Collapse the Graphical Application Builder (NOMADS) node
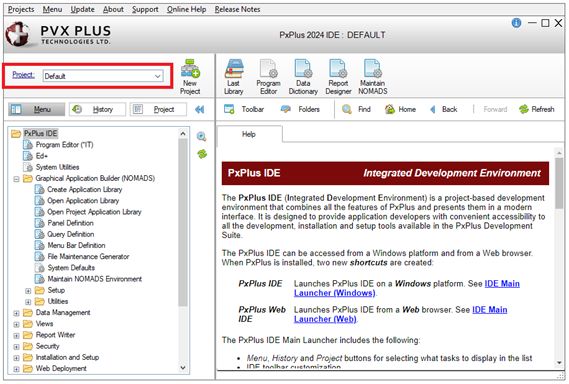 [x=16, y=179]
